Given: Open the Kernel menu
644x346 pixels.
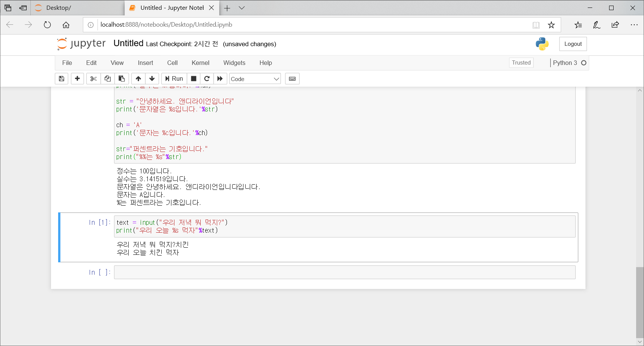Looking at the screenshot, I should click(x=201, y=63).
